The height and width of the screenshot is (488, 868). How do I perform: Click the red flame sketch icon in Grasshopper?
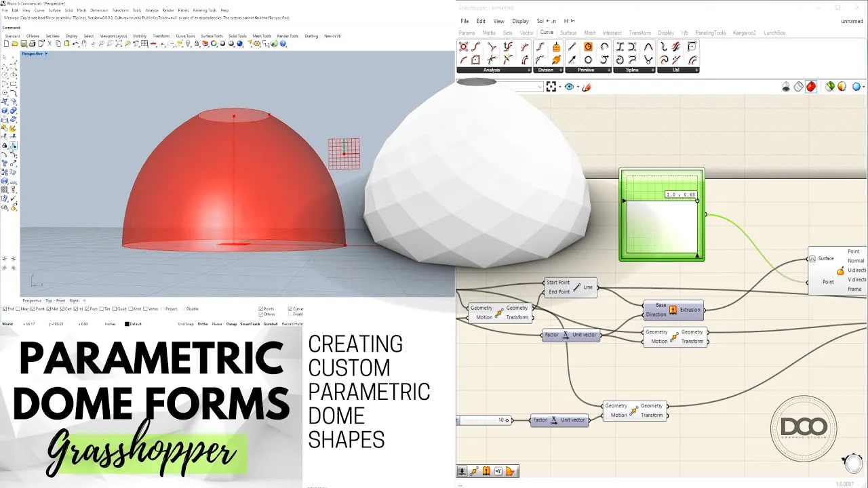click(x=587, y=87)
